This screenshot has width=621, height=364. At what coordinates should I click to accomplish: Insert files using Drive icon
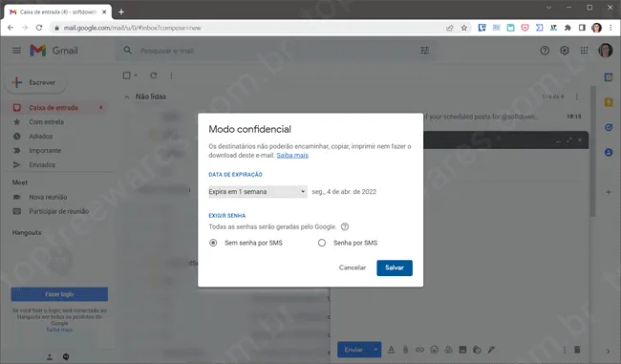[x=448, y=350]
